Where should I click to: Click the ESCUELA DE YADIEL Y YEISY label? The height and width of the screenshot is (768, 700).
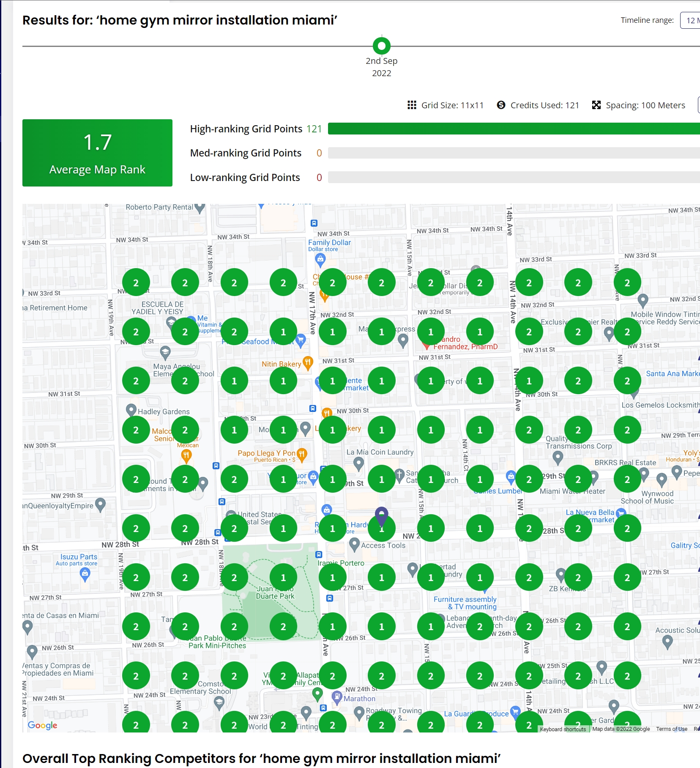point(157,308)
